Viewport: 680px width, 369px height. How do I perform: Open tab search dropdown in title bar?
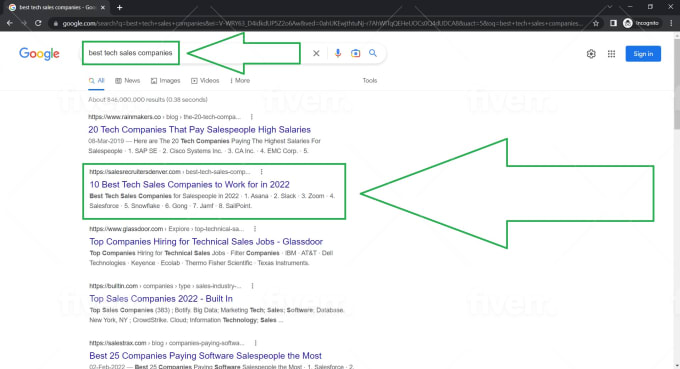pyautogui.click(x=610, y=7)
